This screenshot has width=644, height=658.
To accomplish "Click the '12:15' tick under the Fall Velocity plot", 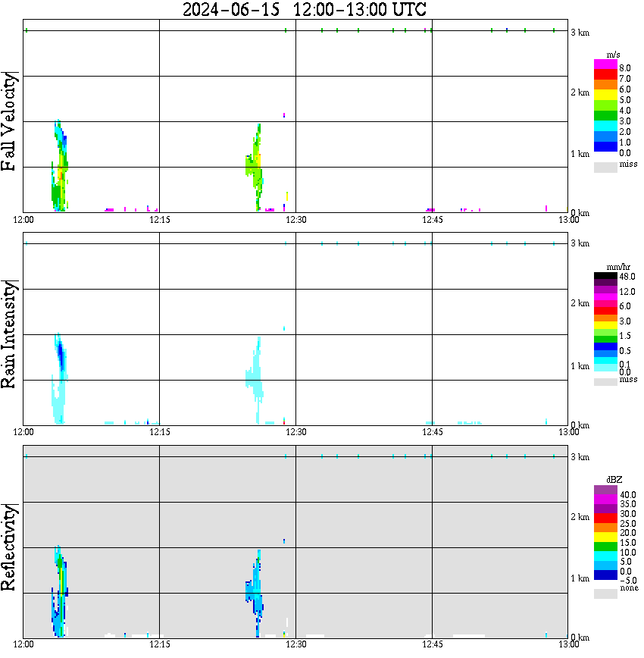I will [x=159, y=220].
